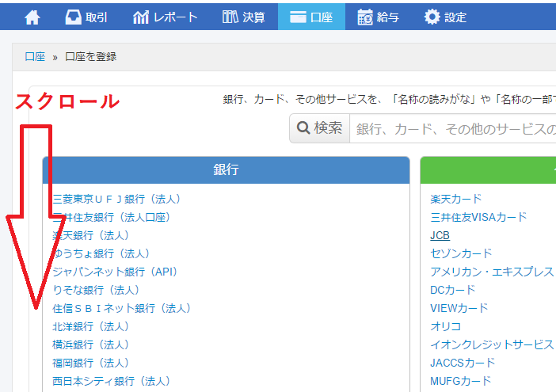556x392 pixels.
Task: Open the 給与 menu
Action: (379, 17)
